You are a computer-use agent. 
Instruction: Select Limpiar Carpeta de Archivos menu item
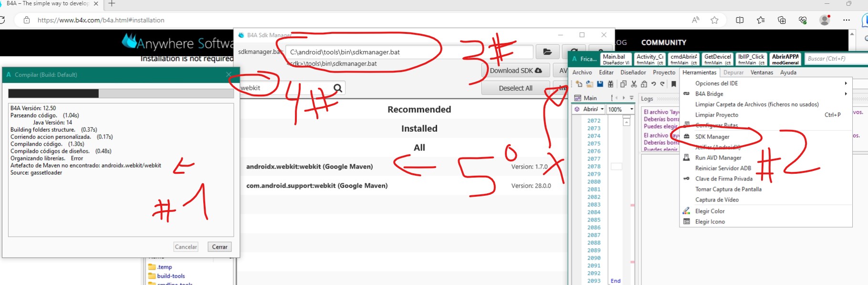click(x=766, y=104)
